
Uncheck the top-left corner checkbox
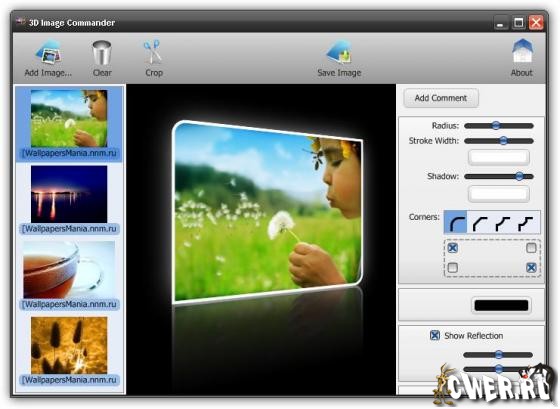452,248
